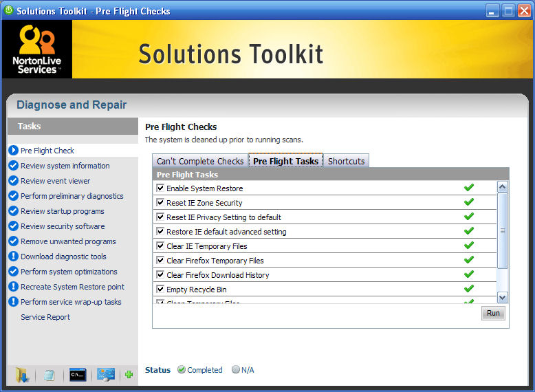Click scroll up arrow in task list

pyautogui.click(x=502, y=186)
